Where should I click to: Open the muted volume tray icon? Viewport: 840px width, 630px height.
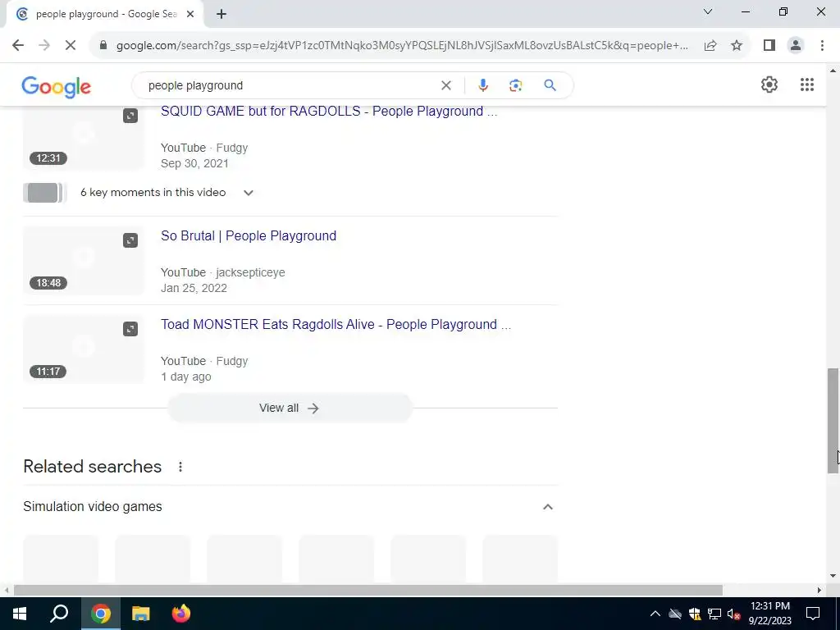pyautogui.click(x=734, y=614)
